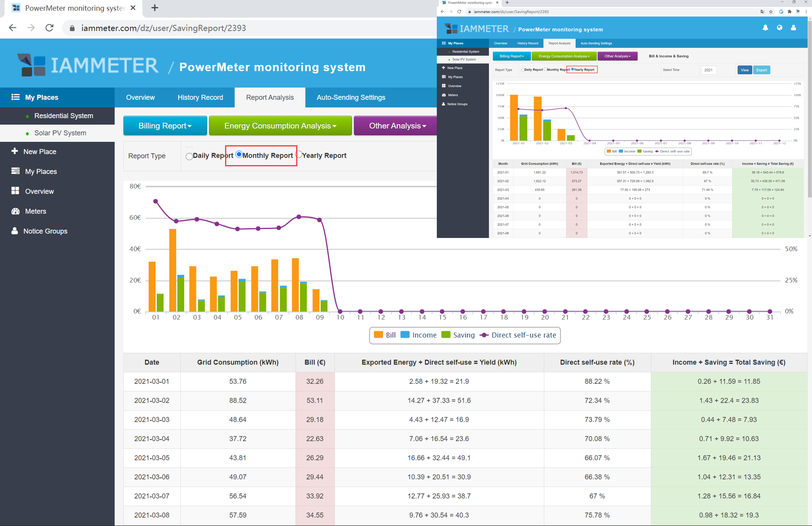Switch to the large History Record tab

pyautogui.click(x=200, y=97)
